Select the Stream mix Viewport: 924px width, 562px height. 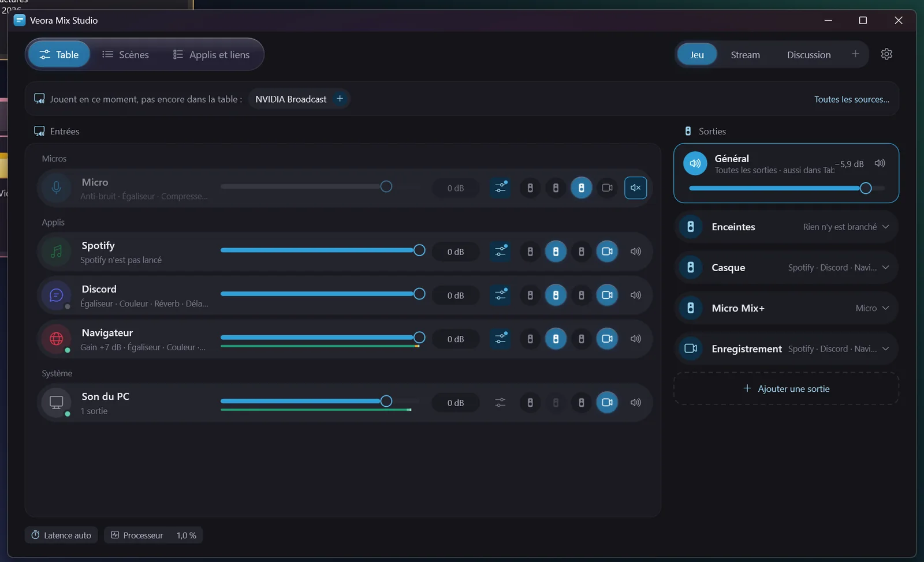point(745,55)
